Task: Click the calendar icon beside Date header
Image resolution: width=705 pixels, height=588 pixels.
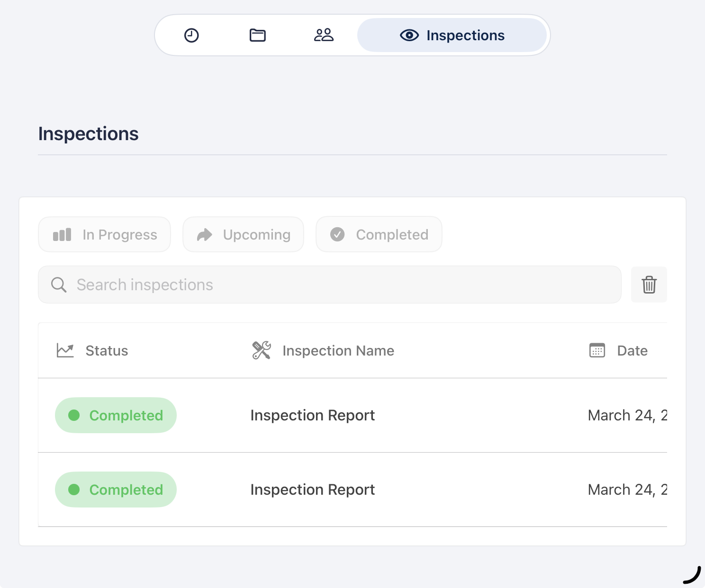Action: click(x=597, y=350)
